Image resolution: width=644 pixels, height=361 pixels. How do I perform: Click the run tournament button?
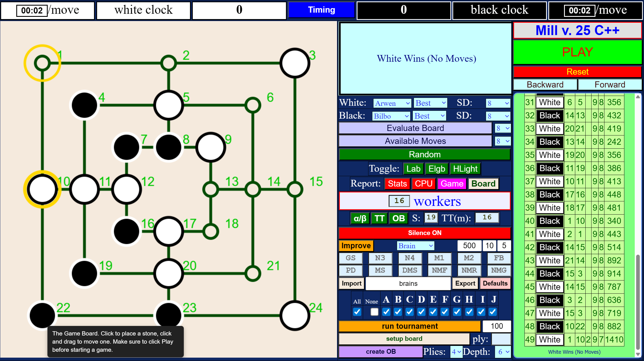[409, 326]
